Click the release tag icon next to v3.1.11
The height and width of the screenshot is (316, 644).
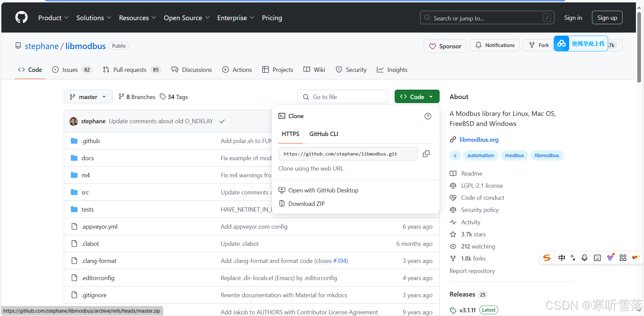453,310
